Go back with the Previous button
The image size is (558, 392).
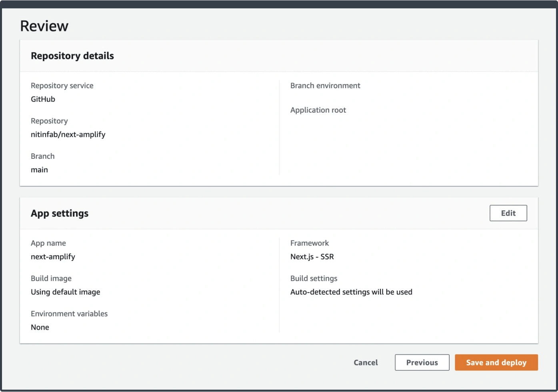point(422,362)
